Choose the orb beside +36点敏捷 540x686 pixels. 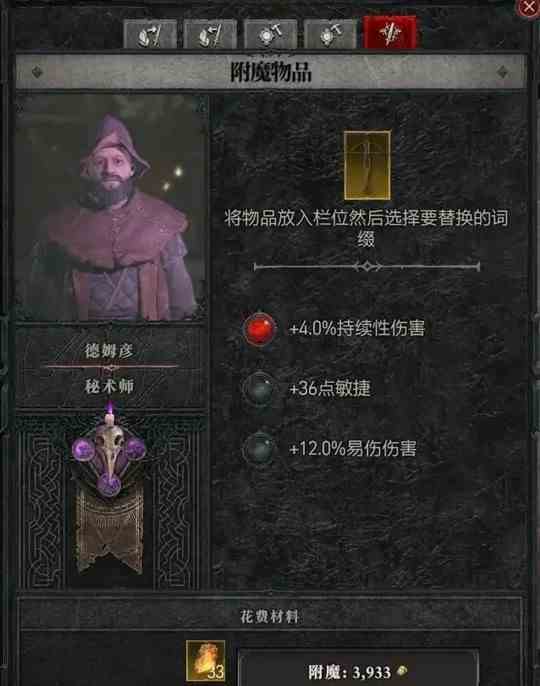tap(260, 388)
